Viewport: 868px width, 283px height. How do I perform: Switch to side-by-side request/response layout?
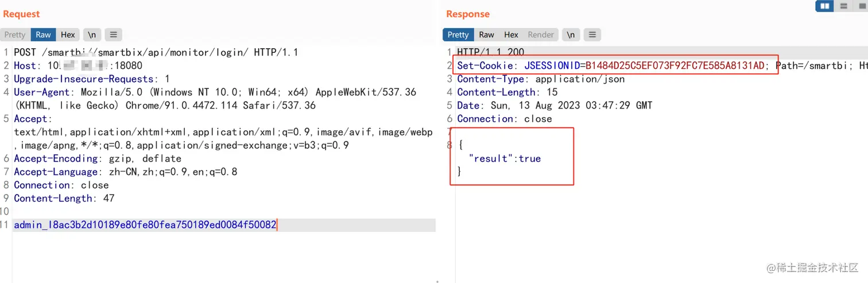pos(825,6)
